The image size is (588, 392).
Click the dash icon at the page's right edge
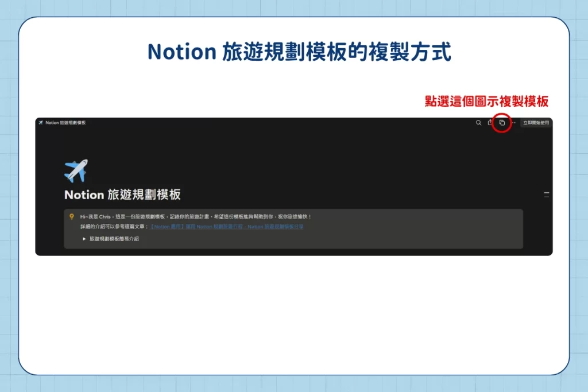coord(547,194)
